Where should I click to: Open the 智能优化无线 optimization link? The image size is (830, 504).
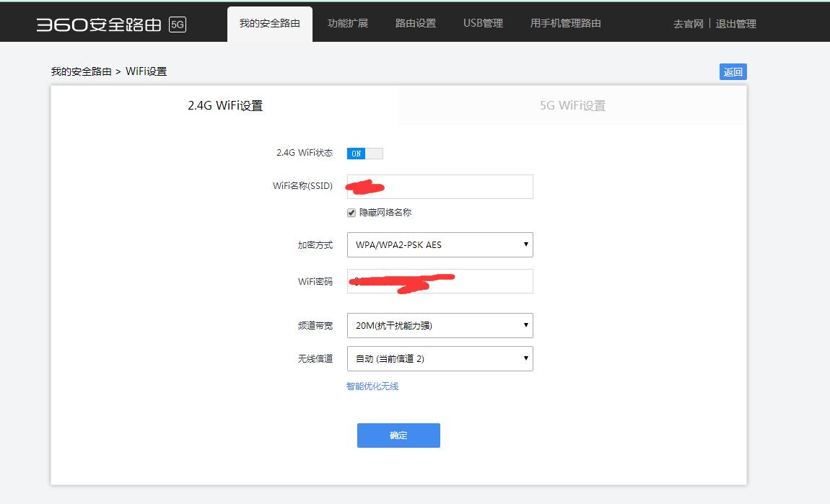tap(371, 386)
